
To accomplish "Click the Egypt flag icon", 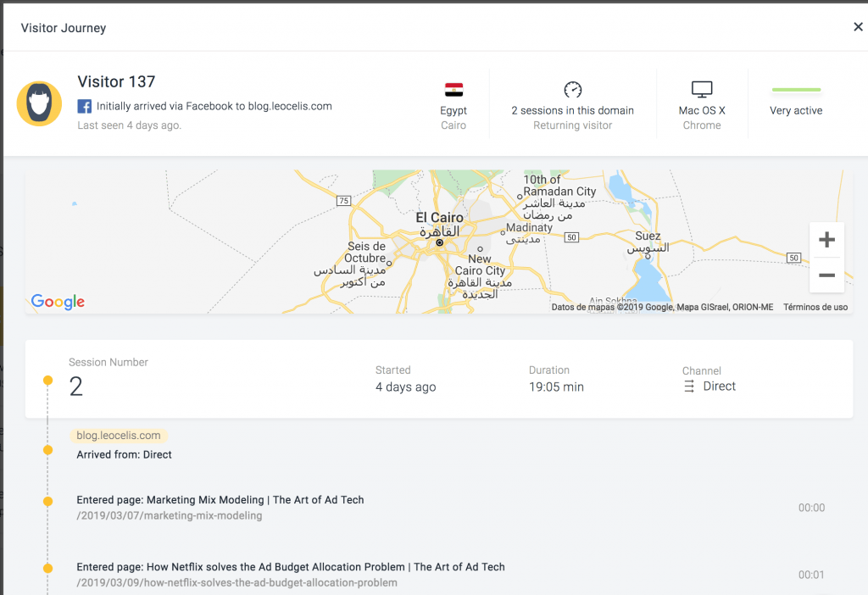I will (453, 90).
